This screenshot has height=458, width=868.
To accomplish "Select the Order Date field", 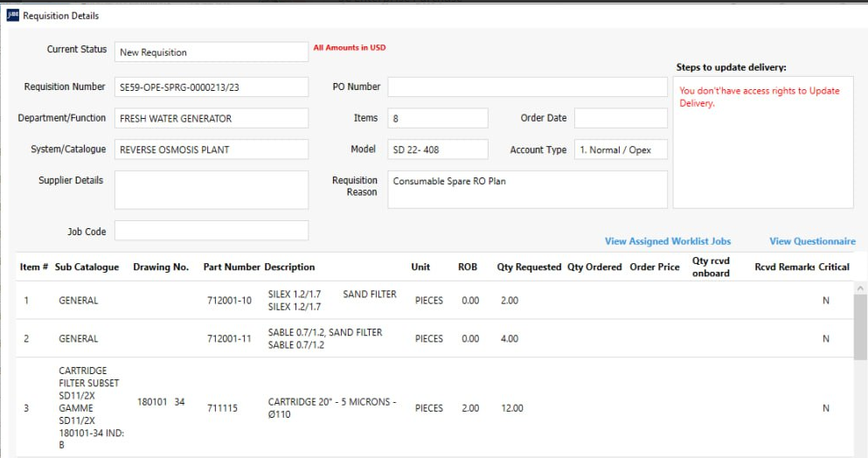I will tap(620, 118).
